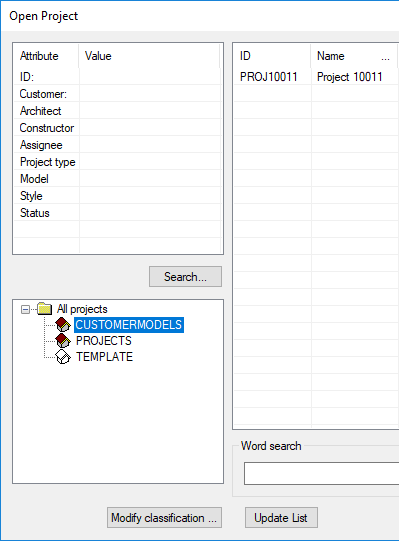Click the TEMPLATE white house icon
399x541 pixels.
[63, 356]
